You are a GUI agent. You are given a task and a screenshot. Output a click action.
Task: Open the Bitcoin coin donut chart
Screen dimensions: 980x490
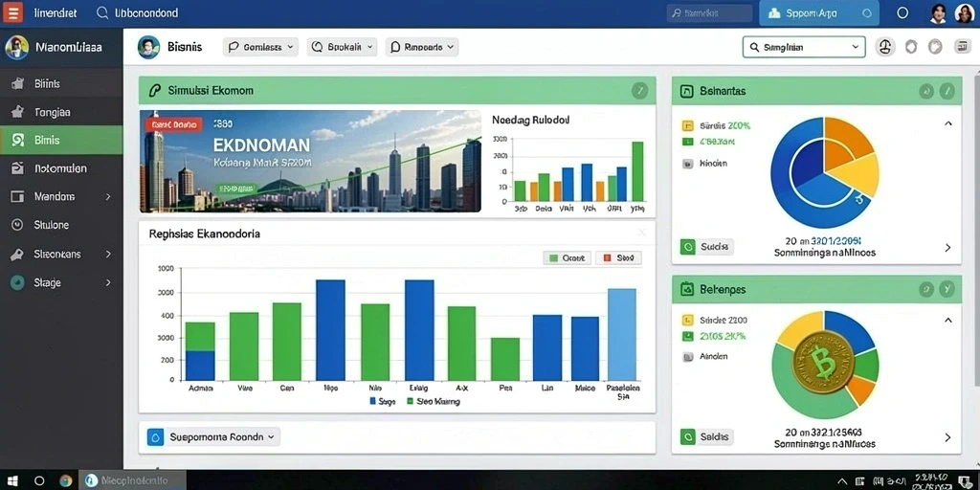[x=825, y=365]
